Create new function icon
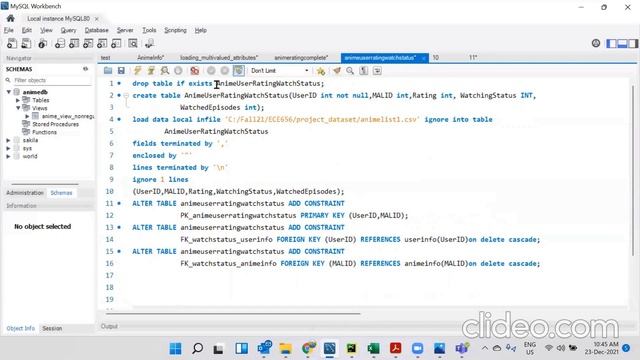640x360 pixels. (x=116, y=43)
